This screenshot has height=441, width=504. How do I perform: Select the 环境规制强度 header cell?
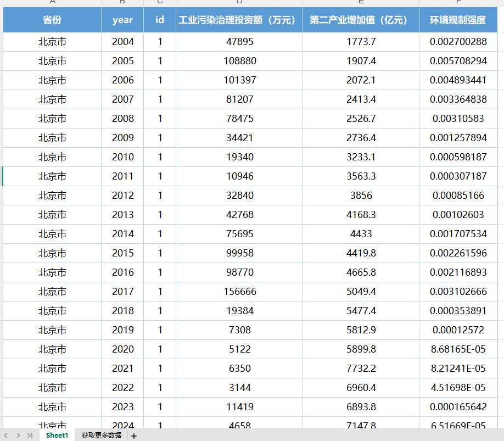click(x=458, y=20)
